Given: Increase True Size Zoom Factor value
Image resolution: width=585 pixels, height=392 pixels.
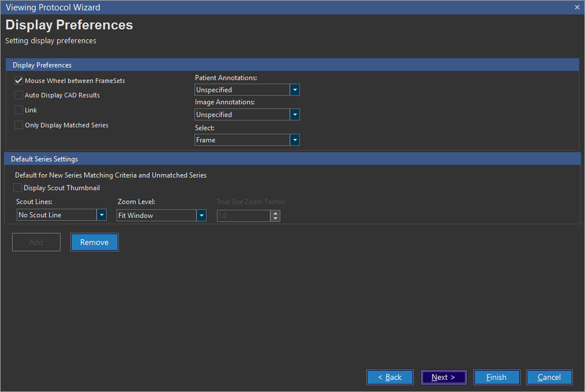Looking at the screenshot, I should [275, 213].
